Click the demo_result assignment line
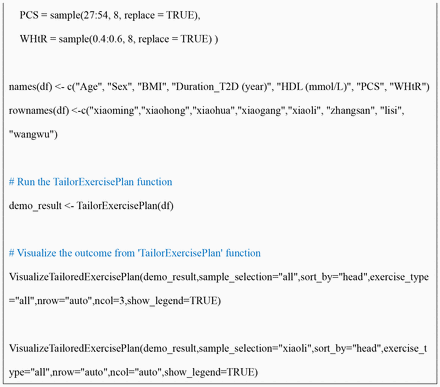Image resolution: width=440 pixels, height=387 pixels. coord(91,206)
